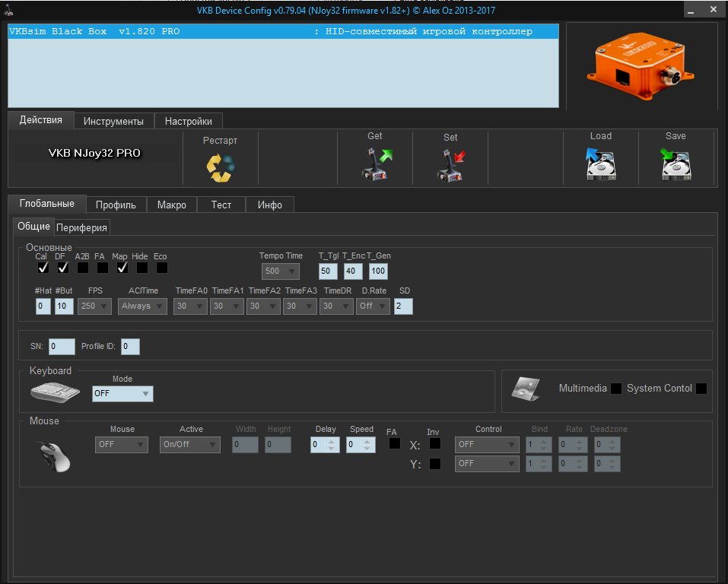728x584 pixels.
Task: Open the Инфо tab
Action: (270, 205)
